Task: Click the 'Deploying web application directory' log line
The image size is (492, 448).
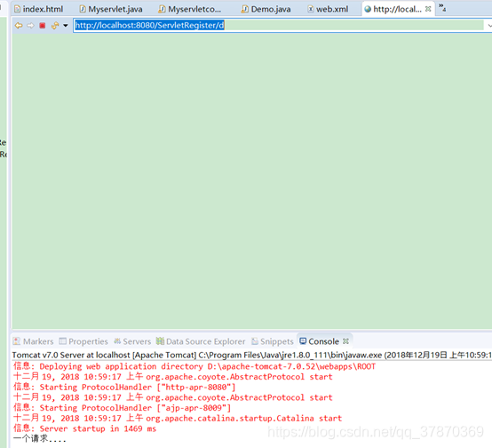Action: coord(194,366)
